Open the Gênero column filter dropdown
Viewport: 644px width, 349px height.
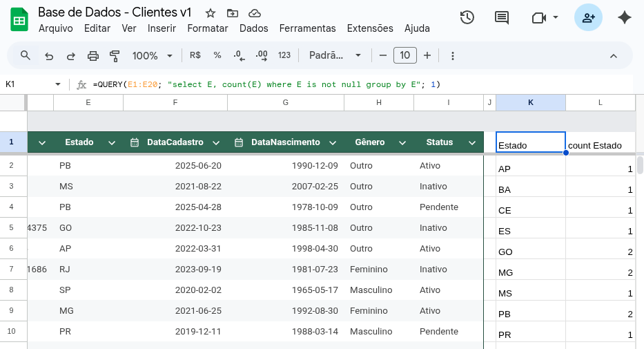coord(402,142)
